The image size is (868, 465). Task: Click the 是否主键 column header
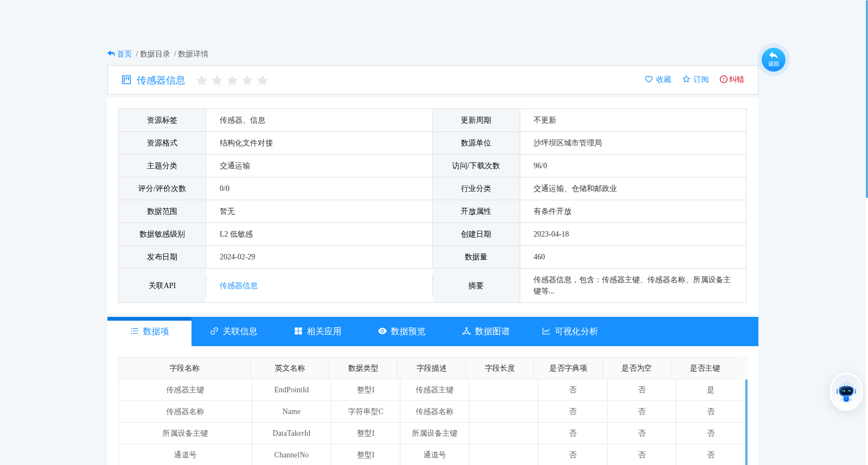[x=705, y=368]
